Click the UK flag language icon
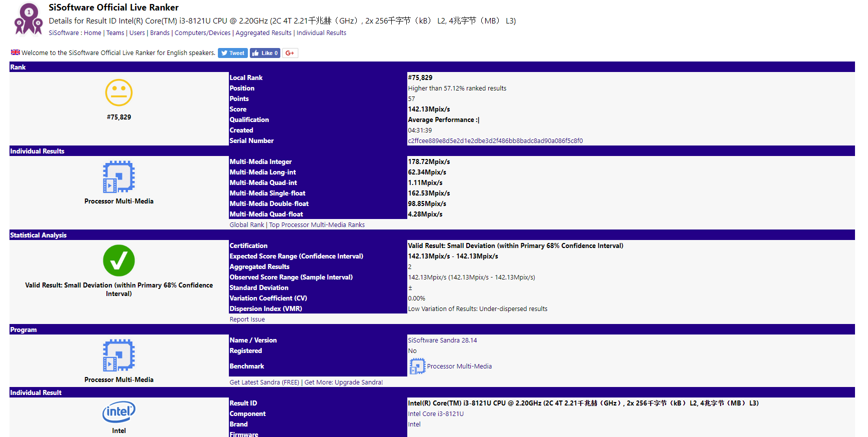The height and width of the screenshot is (437, 868). coord(15,52)
